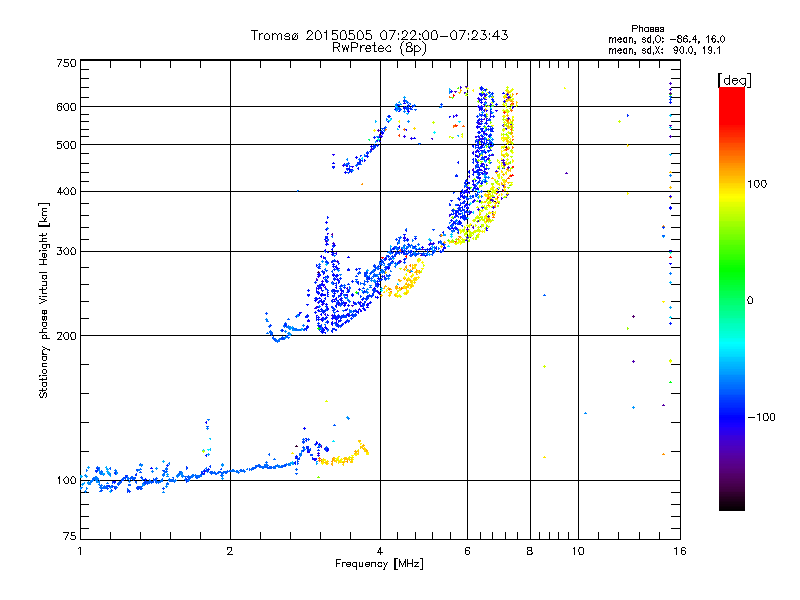Click the '200' y-axis tick label
Screen dimensions: 800x600
click(66, 336)
